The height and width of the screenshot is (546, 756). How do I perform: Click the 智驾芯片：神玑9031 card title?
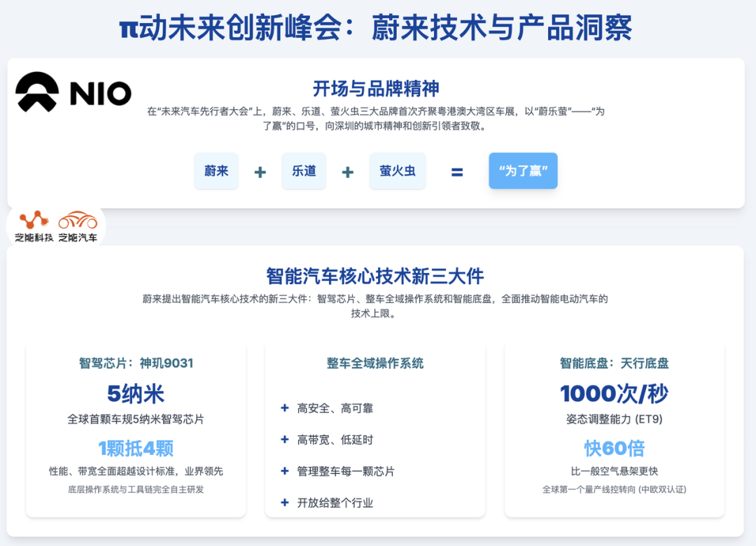coord(136,363)
